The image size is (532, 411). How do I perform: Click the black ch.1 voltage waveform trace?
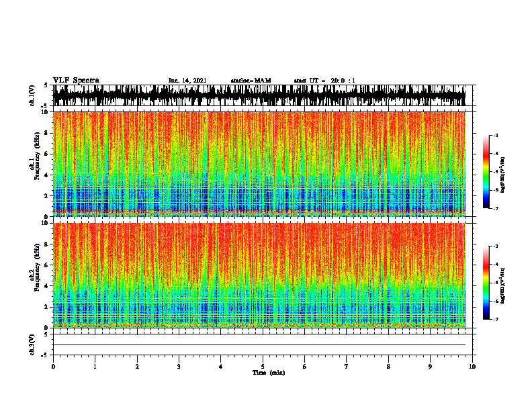click(259, 95)
